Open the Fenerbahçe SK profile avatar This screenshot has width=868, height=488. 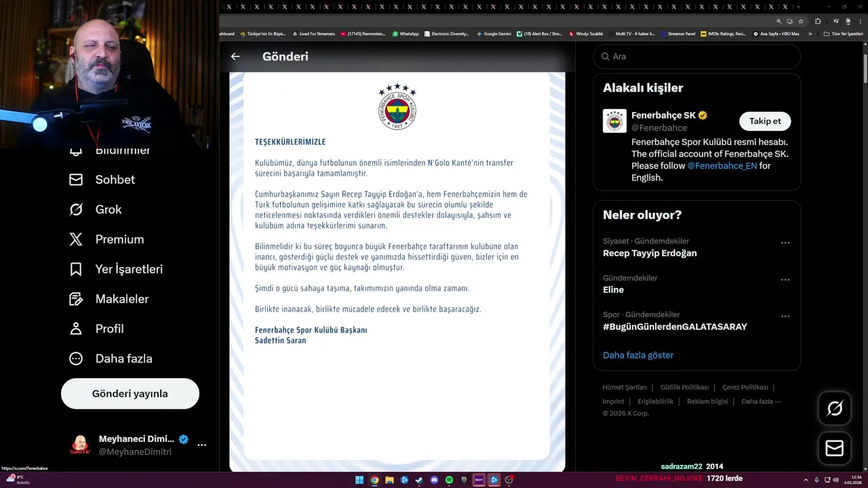coord(614,121)
